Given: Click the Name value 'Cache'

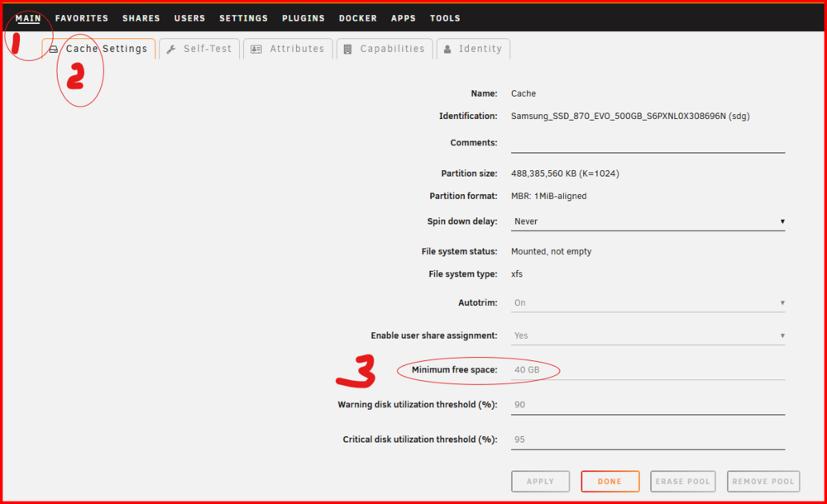Looking at the screenshot, I should (x=523, y=93).
